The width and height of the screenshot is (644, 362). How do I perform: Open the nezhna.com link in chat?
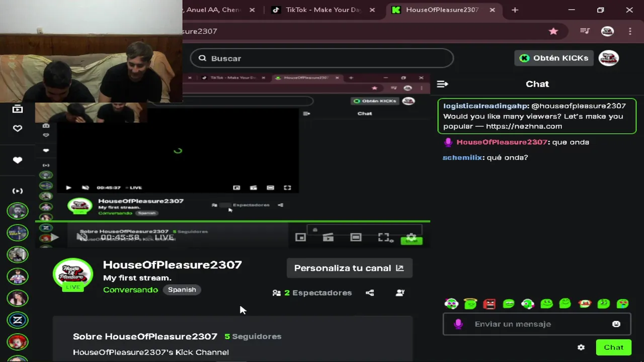coord(524,127)
